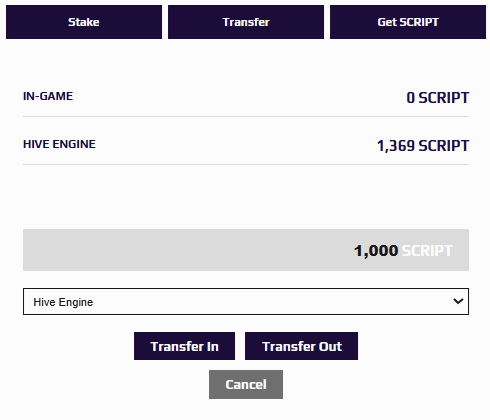Cancel the transfer dialog

click(246, 384)
